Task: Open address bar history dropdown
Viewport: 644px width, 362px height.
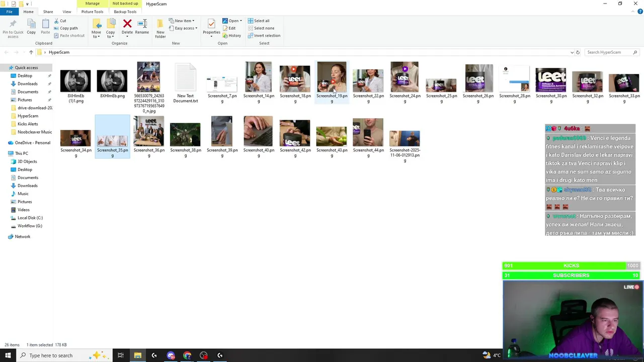Action: pos(572,52)
